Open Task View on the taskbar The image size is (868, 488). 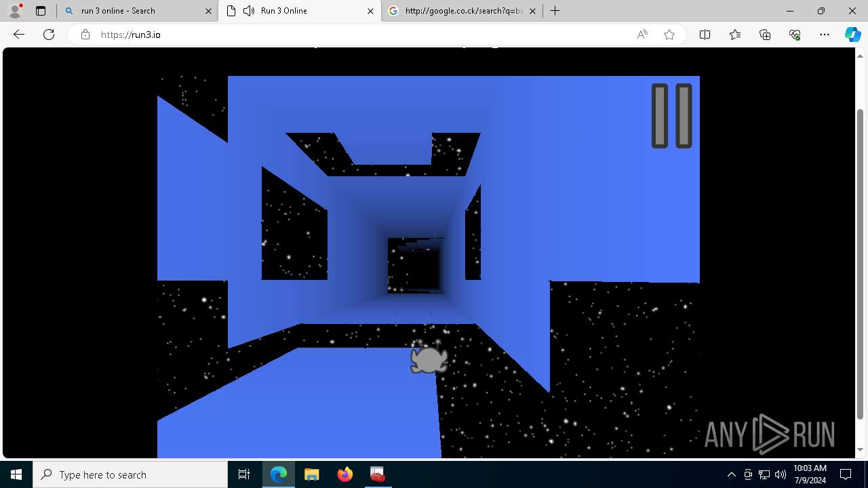tap(244, 474)
